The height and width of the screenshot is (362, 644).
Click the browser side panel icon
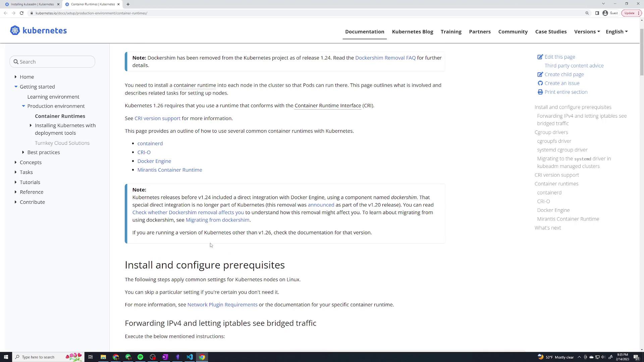(597, 13)
